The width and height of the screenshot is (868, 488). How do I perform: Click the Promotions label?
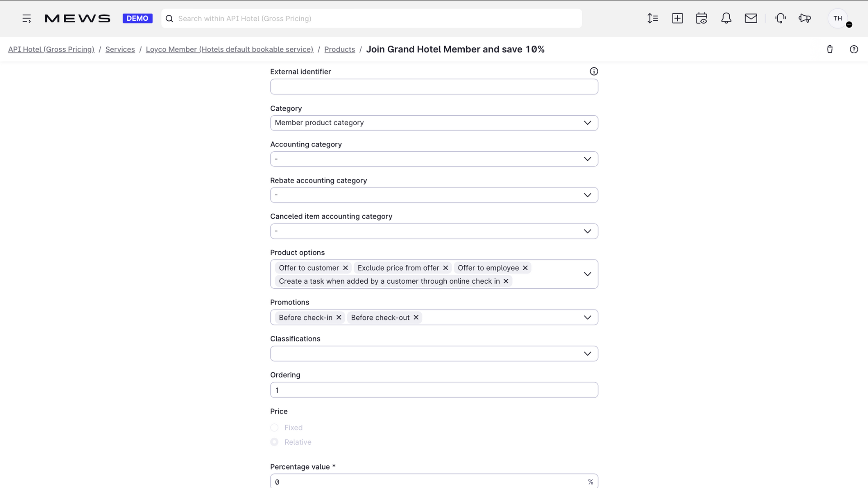(x=290, y=302)
